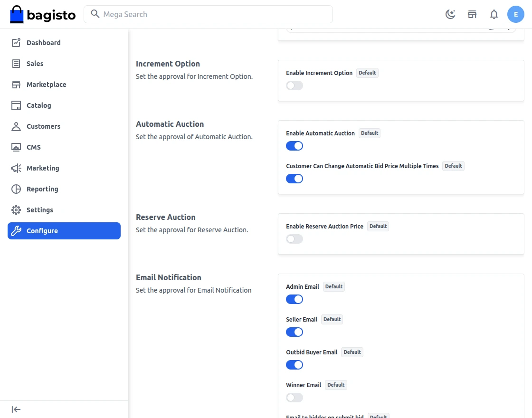
Task: Click Default badge beside Customer Can Change Bid Price
Action: pos(453,166)
